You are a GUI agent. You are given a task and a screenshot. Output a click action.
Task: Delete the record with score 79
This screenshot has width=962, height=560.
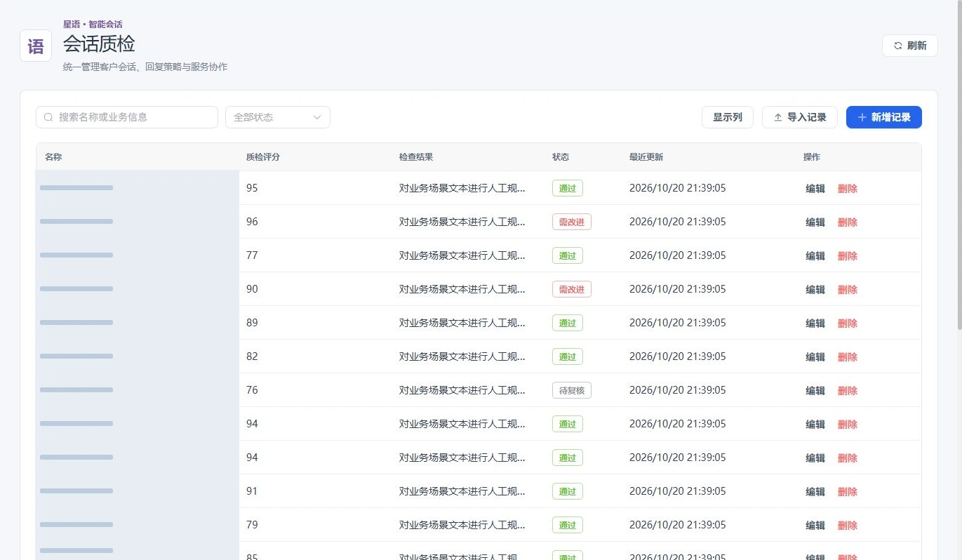point(848,526)
